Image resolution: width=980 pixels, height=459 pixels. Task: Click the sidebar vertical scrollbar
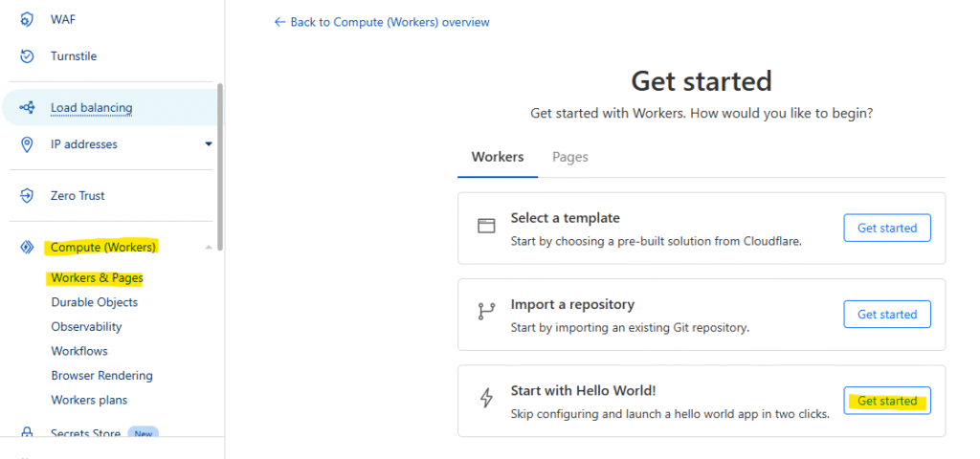tap(220, 167)
